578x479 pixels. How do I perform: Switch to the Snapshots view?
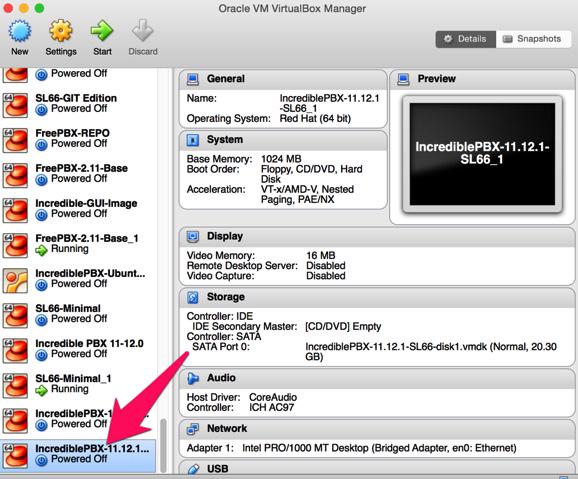533,39
